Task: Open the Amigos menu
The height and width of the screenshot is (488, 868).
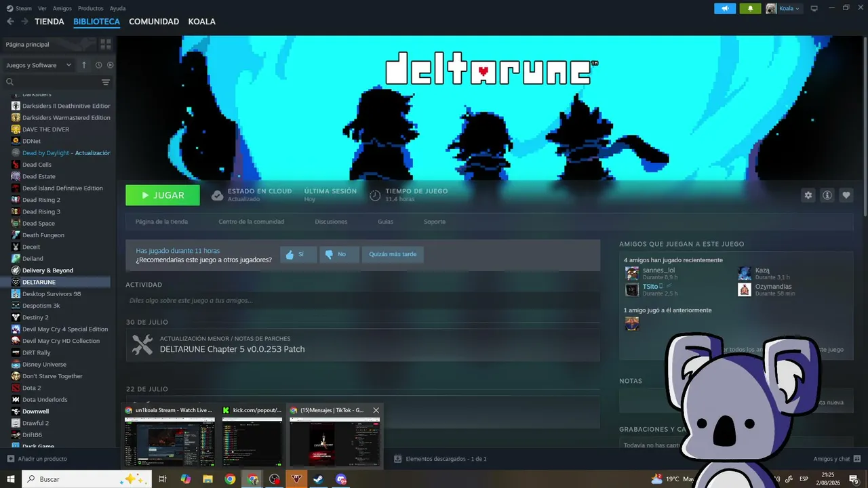Action: 62,8
